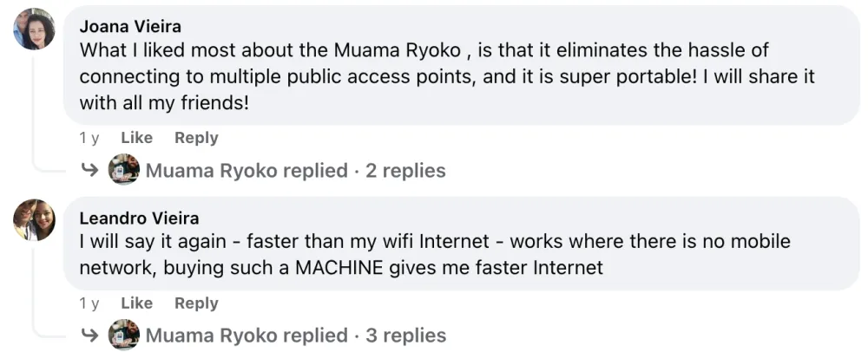Like Joana Vieira's comment

coord(136,138)
